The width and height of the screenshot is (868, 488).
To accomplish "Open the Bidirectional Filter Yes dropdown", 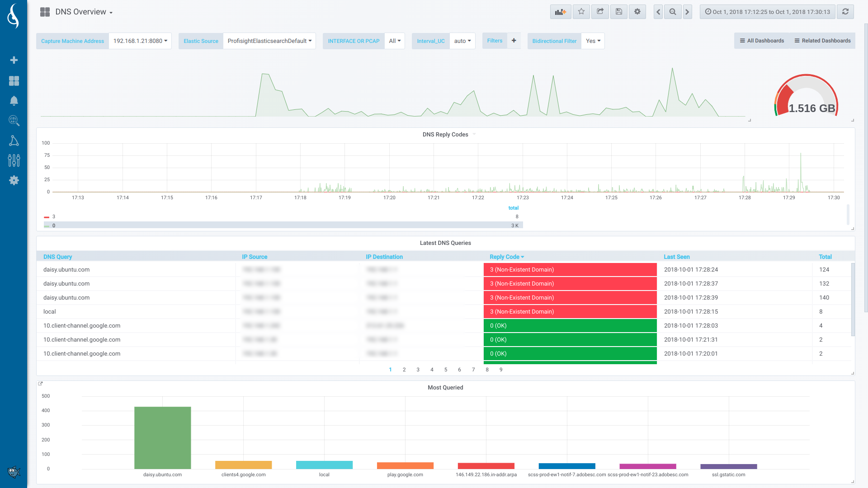I will click(593, 41).
